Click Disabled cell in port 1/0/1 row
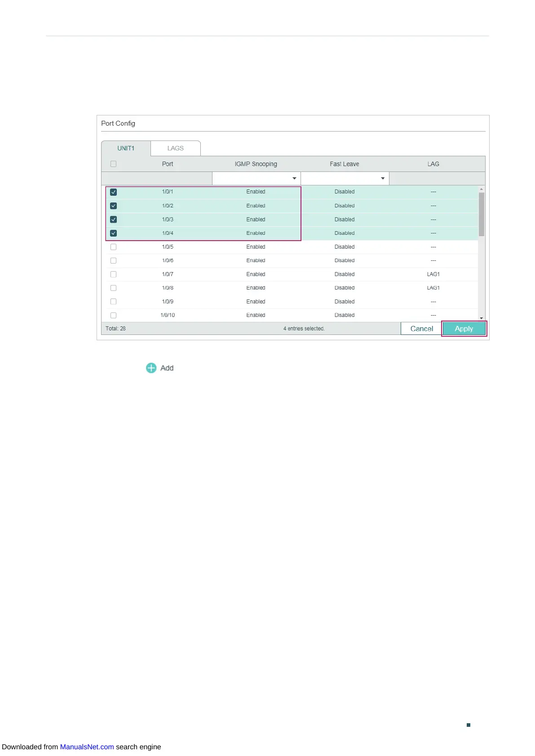 tap(345, 192)
